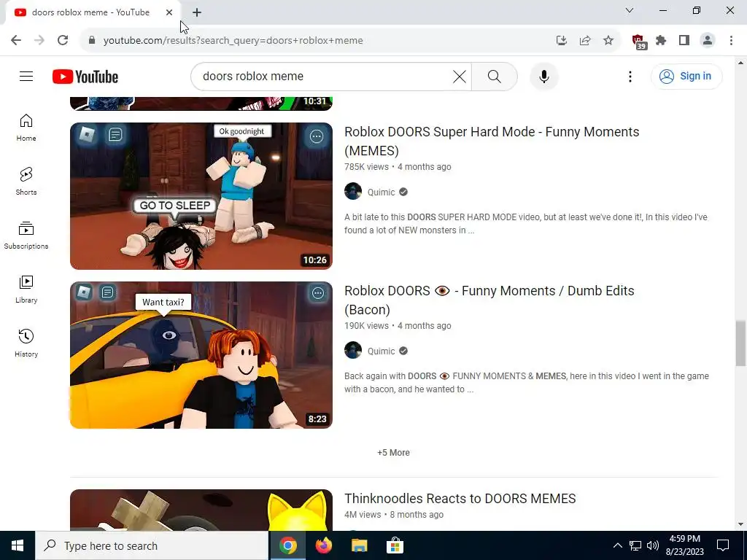Open Microsoft Store from the taskbar
This screenshot has height=560, width=747.
(x=395, y=545)
